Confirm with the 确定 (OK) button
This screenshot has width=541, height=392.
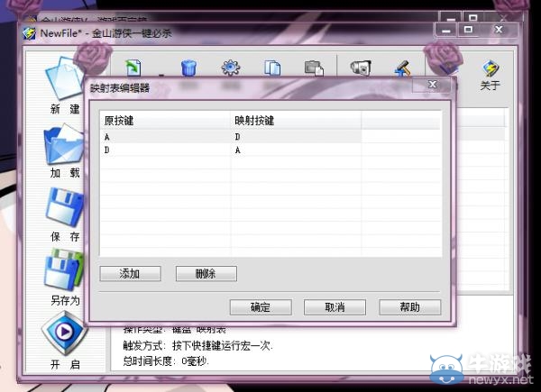point(261,307)
